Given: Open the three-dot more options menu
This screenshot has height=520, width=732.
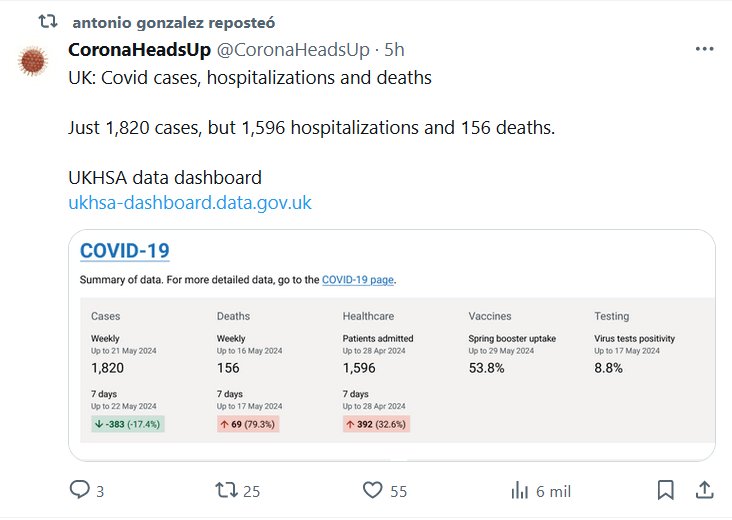Looking at the screenshot, I should (704, 49).
